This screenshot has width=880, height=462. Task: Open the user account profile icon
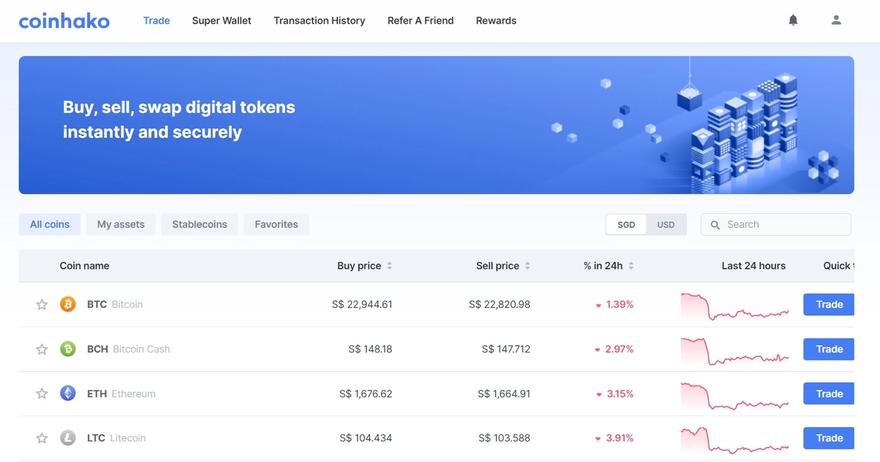tap(836, 20)
